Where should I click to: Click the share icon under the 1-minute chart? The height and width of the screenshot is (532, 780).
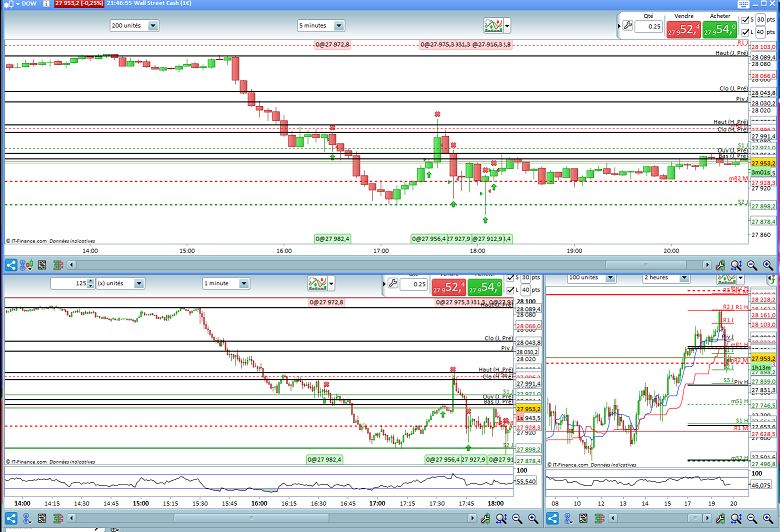(x=10, y=519)
